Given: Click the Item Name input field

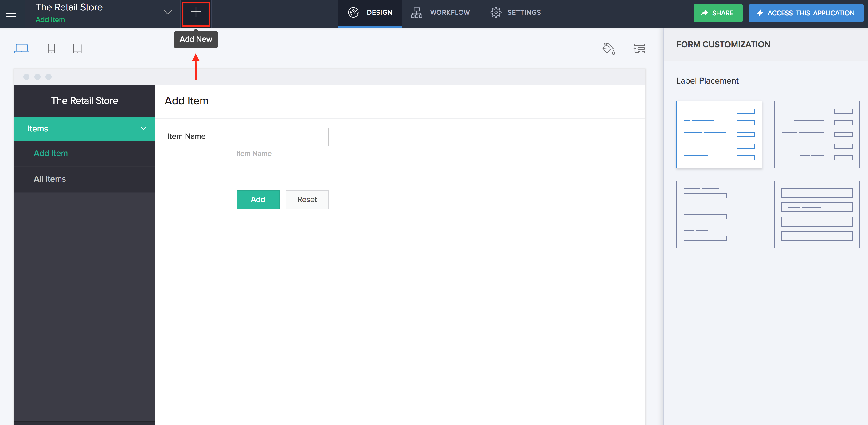Looking at the screenshot, I should (282, 137).
